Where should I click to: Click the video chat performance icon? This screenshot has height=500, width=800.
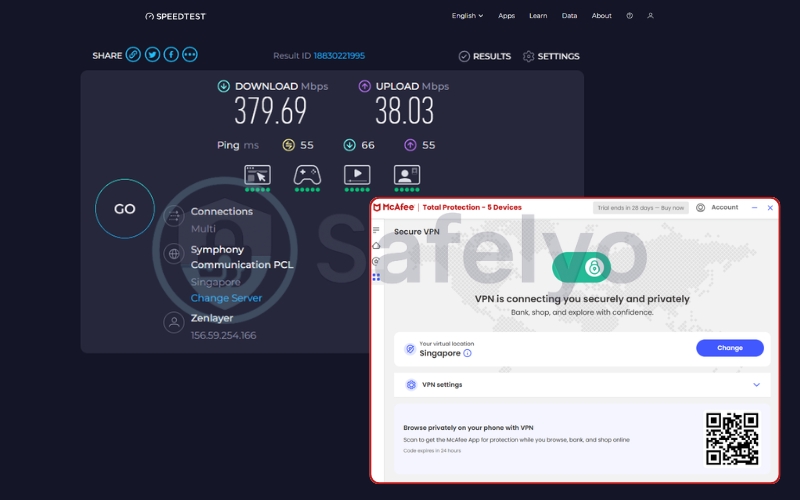tap(407, 174)
